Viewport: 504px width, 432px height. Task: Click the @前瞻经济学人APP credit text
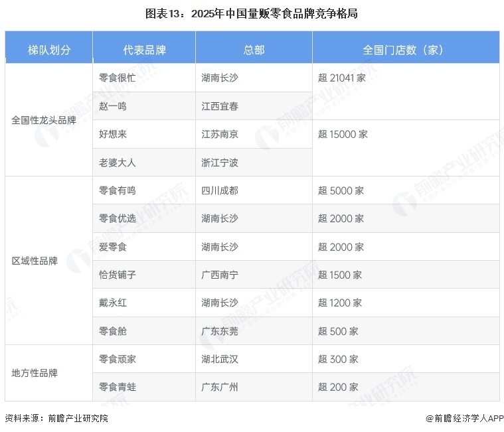464,418
